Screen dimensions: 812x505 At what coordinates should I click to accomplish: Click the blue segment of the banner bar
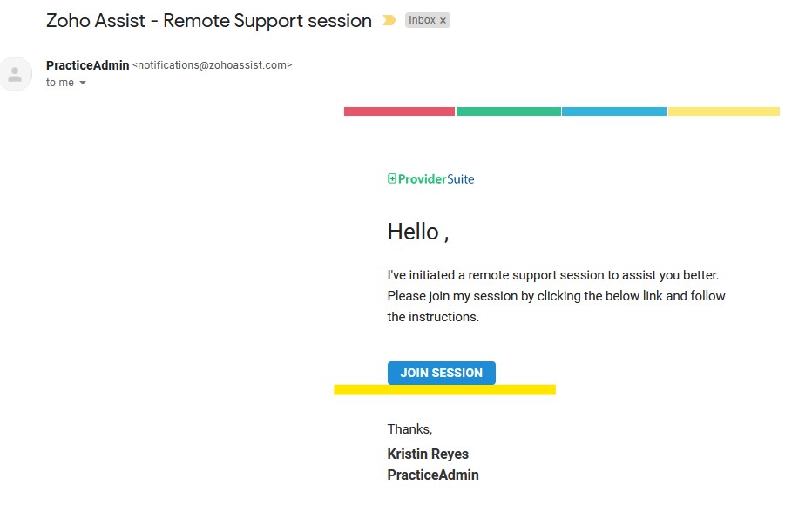(614, 111)
